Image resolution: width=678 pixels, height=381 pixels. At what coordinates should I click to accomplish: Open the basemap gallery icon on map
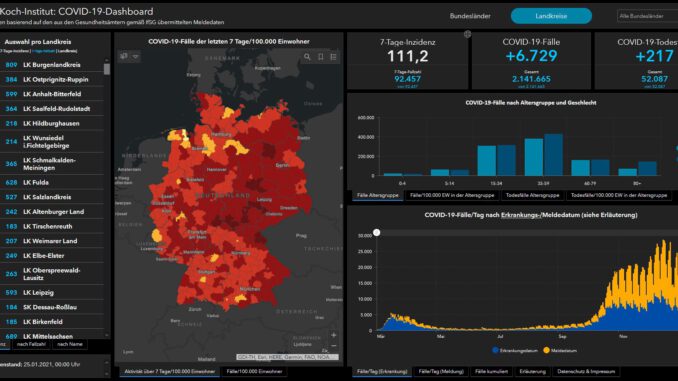point(124,56)
